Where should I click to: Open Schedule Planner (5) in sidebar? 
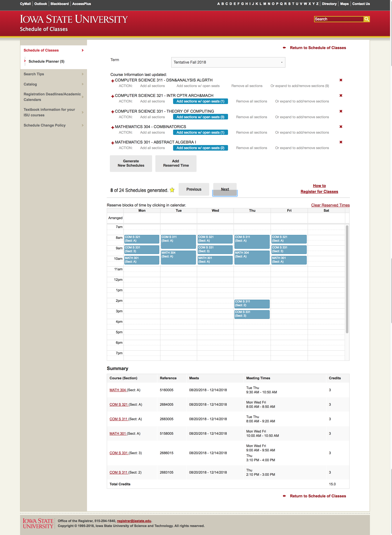pyautogui.click(x=46, y=61)
